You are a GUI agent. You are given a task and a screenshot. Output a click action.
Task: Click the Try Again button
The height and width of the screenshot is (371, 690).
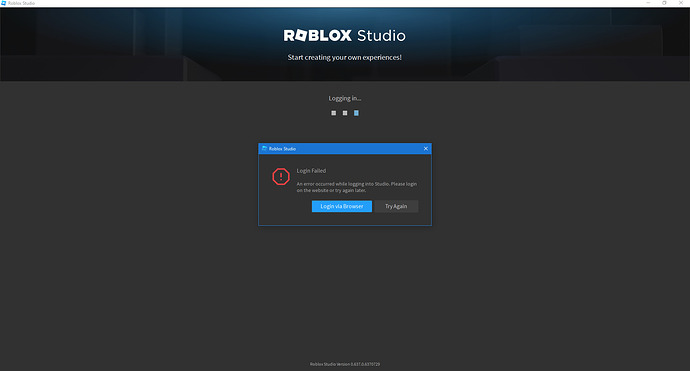point(396,206)
